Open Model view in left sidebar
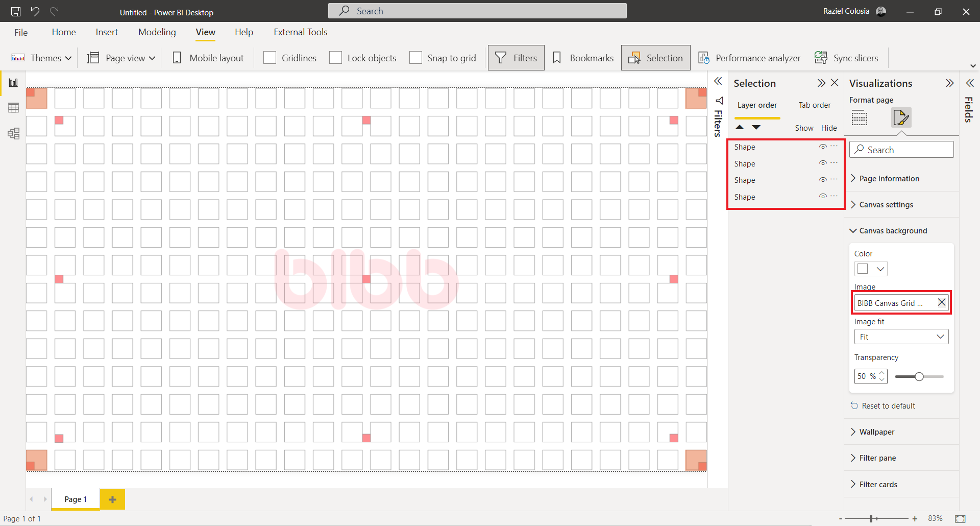Viewport: 980px width, 526px height. tap(14, 134)
